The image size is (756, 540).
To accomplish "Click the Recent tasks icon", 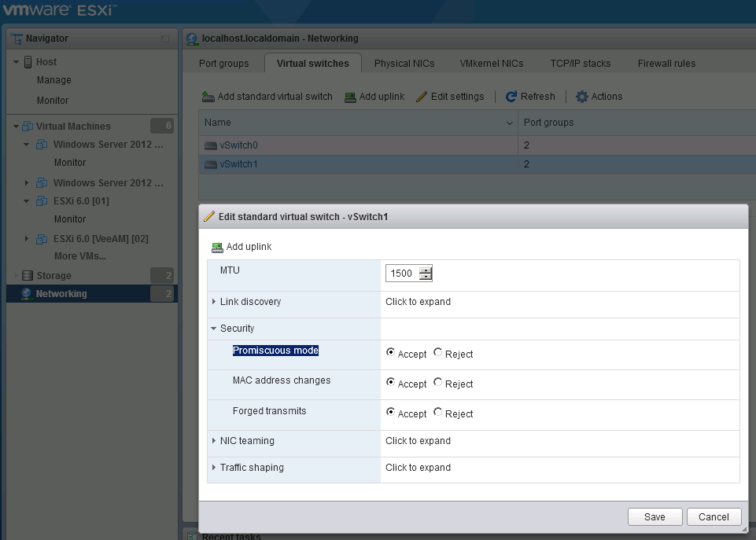I will pos(192,535).
